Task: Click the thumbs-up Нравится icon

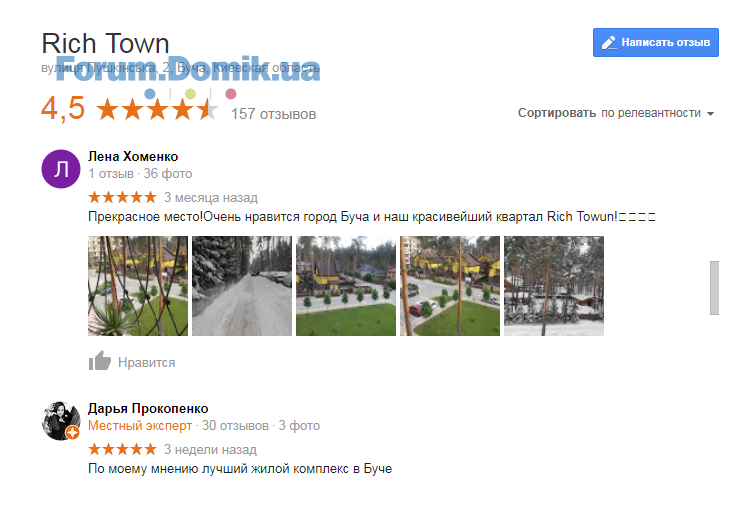Action: click(x=99, y=361)
